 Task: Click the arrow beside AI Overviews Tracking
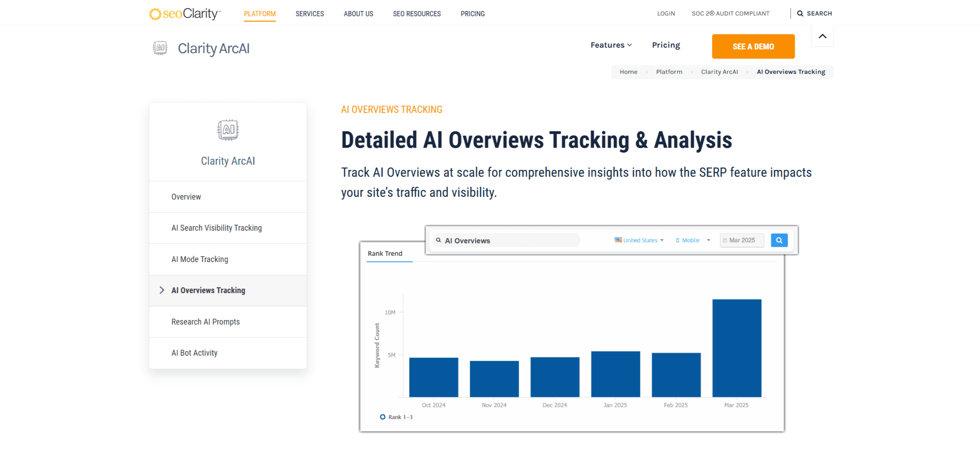pos(162,290)
